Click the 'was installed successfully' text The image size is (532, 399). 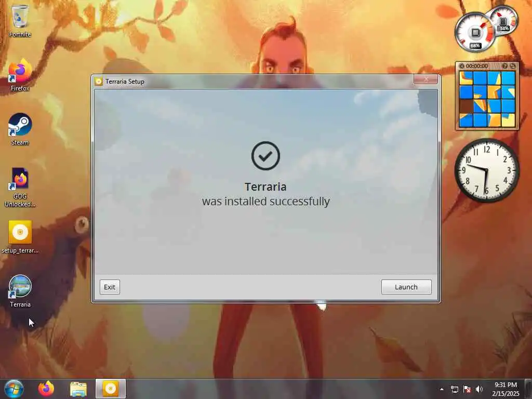(x=265, y=201)
